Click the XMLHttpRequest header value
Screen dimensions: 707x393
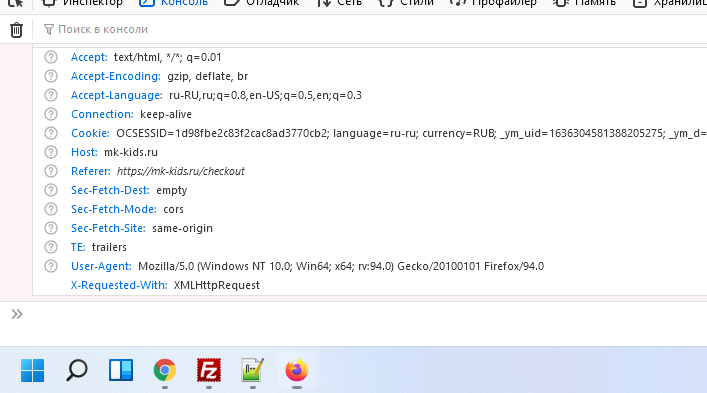[217, 285]
